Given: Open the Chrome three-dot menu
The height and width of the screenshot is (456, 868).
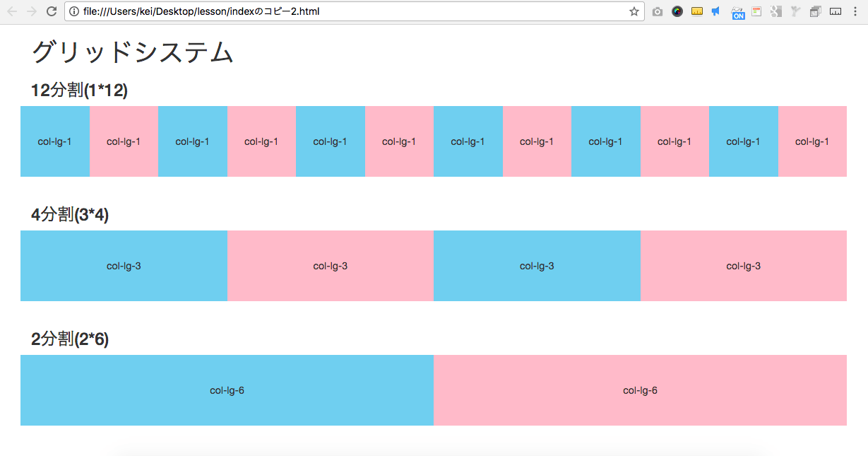Looking at the screenshot, I should pyautogui.click(x=855, y=11).
